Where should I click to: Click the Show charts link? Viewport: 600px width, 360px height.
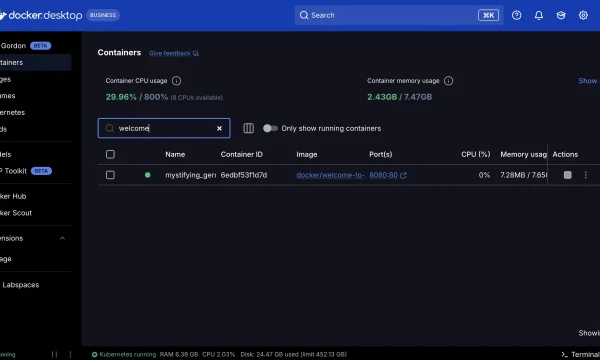[589, 81]
